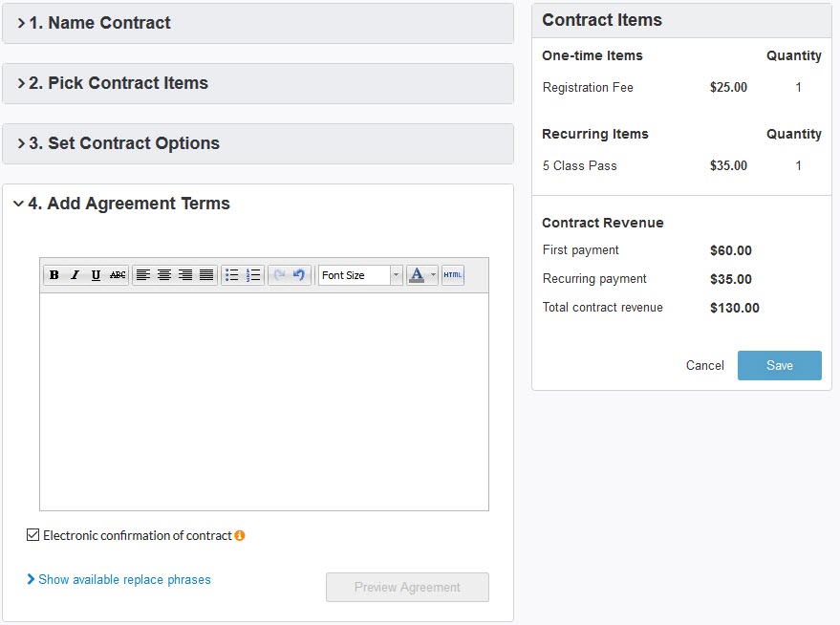
Task: Uncheck Electronic confirmation of contract
Action: tap(32, 535)
